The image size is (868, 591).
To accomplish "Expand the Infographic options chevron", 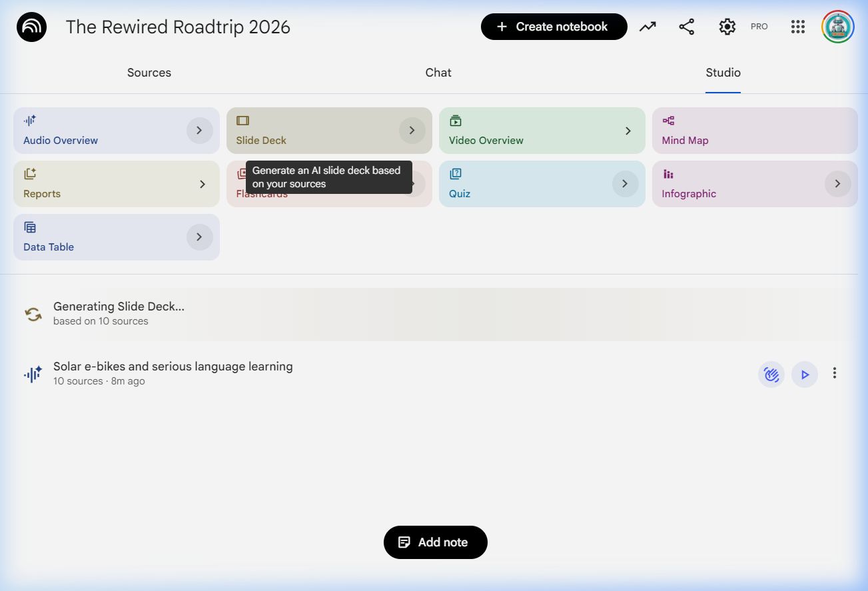I will pos(837,184).
